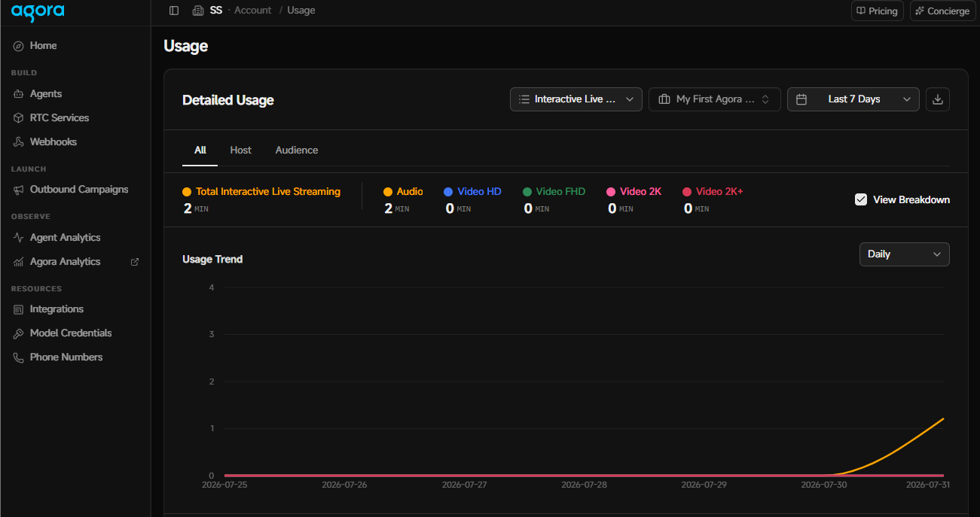Click the Integrations icon in sidebar
Screen dimensions: 980x517
click(x=19, y=309)
